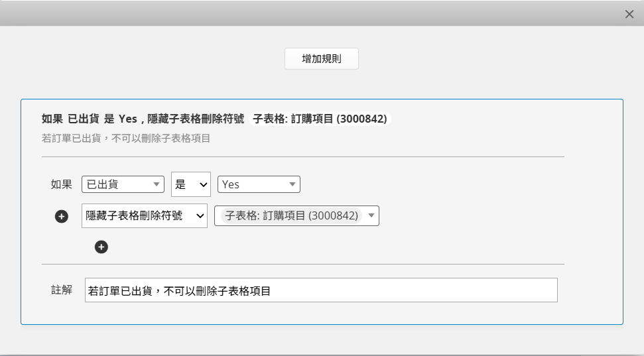The image size is (644, 356).
Task: Click the chevron on the 隱藏子表格刪除符號 select
Action: [x=200, y=216]
